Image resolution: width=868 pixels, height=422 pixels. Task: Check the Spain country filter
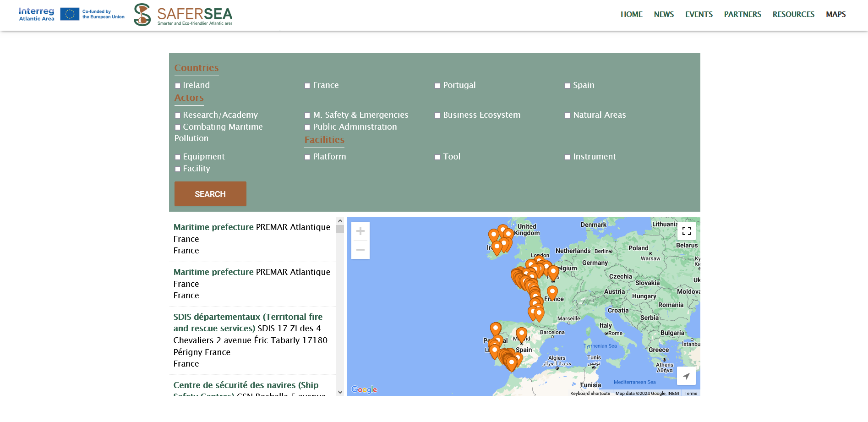point(568,86)
